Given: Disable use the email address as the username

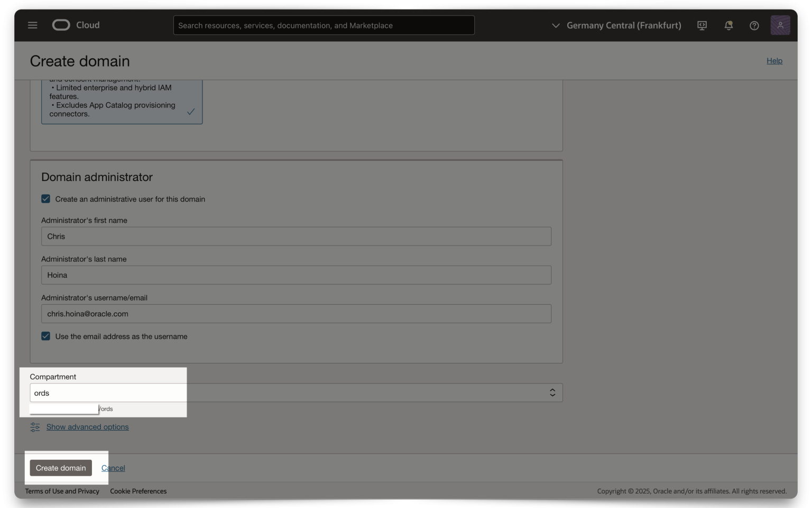Looking at the screenshot, I should coord(45,335).
